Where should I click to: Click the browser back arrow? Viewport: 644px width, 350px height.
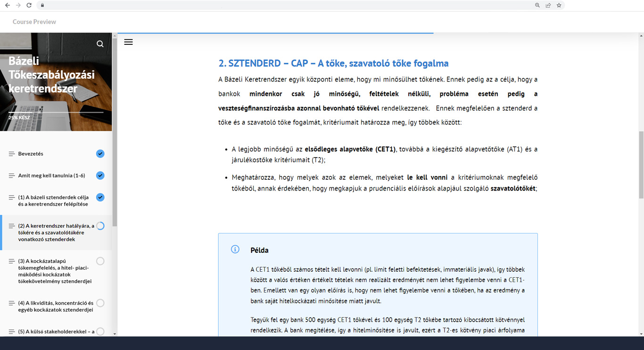point(8,5)
